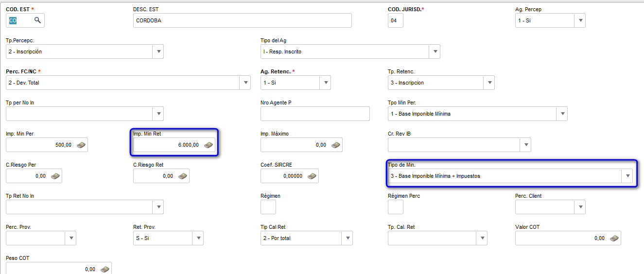Click money icon in Valor COT field

pyautogui.click(x=615, y=238)
